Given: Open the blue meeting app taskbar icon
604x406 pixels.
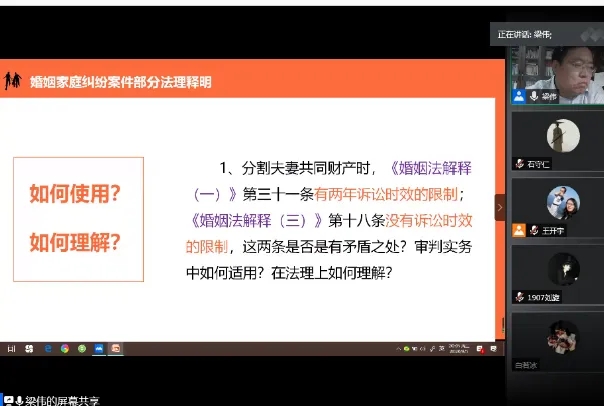Looking at the screenshot, I should tap(98, 348).
